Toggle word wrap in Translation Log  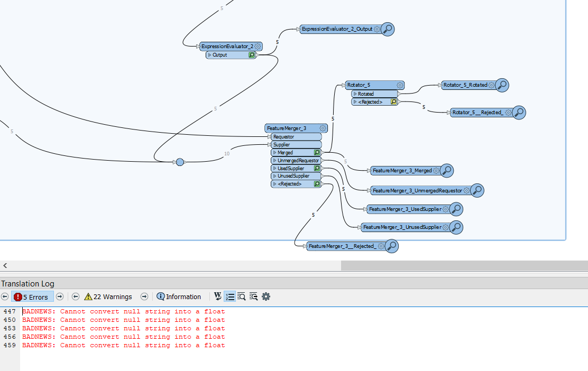[x=217, y=296]
